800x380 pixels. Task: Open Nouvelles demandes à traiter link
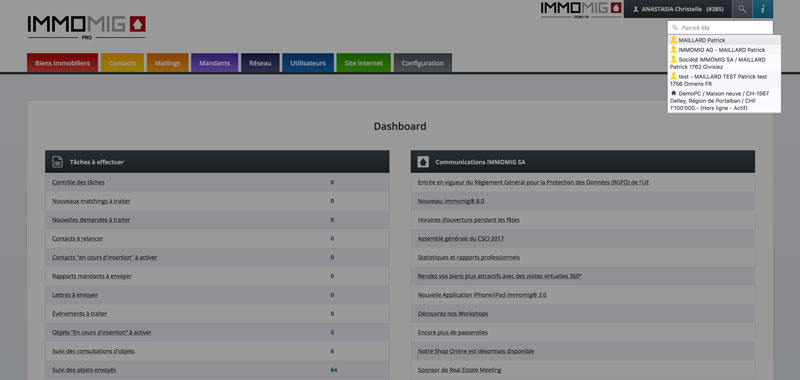click(x=91, y=220)
